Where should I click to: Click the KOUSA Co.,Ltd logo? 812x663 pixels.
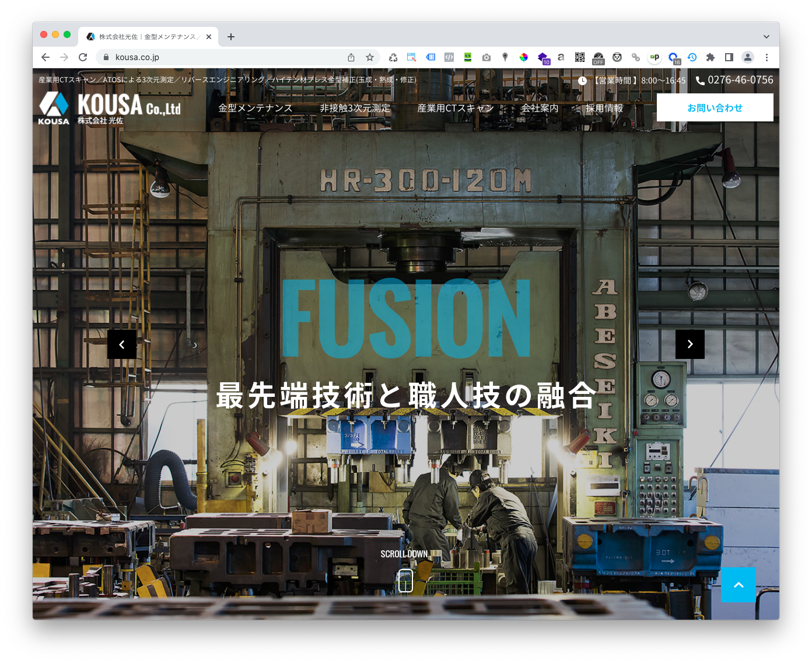tap(110, 109)
